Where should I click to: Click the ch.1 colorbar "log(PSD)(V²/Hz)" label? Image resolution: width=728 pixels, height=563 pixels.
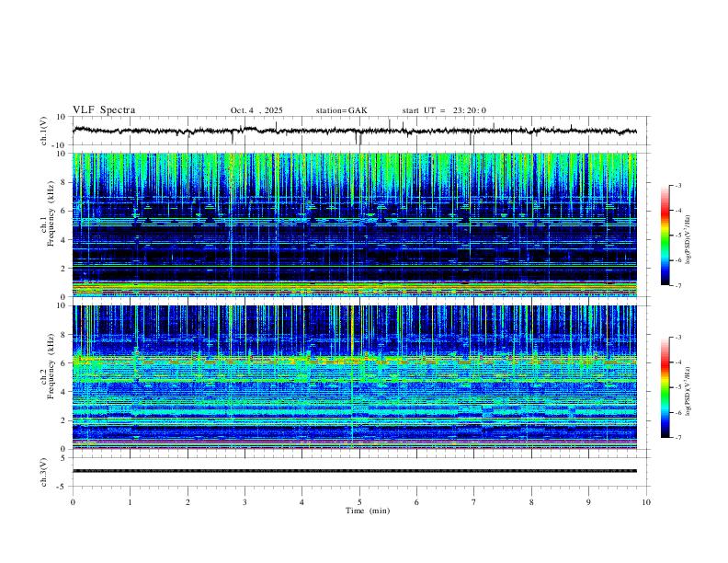(x=688, y=240)
